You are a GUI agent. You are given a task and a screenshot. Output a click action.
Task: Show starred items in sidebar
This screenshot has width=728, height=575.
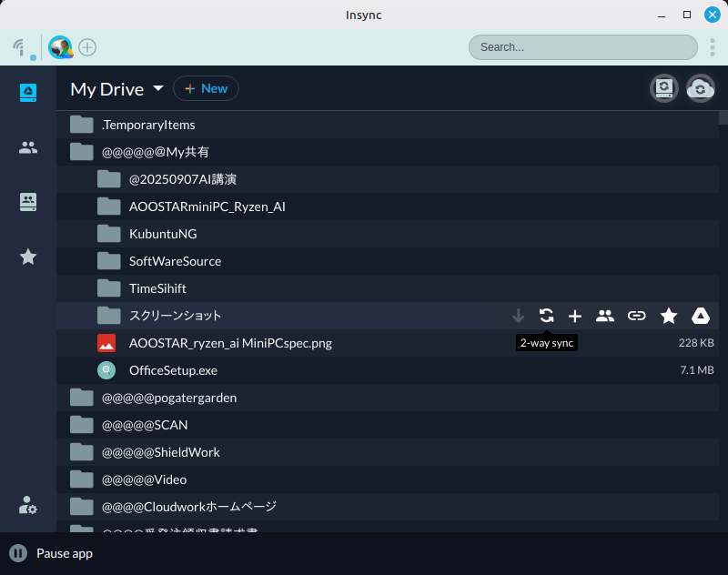28,257
